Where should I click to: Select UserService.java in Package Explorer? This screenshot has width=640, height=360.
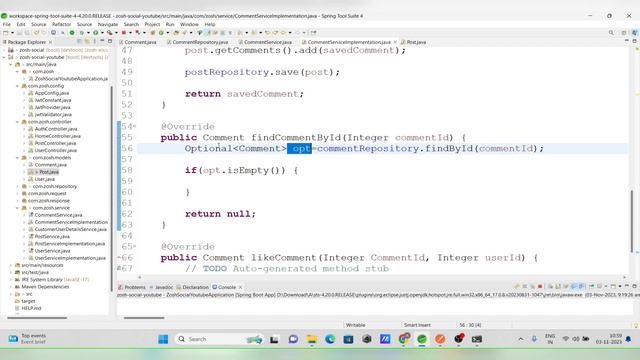point(52,251)
